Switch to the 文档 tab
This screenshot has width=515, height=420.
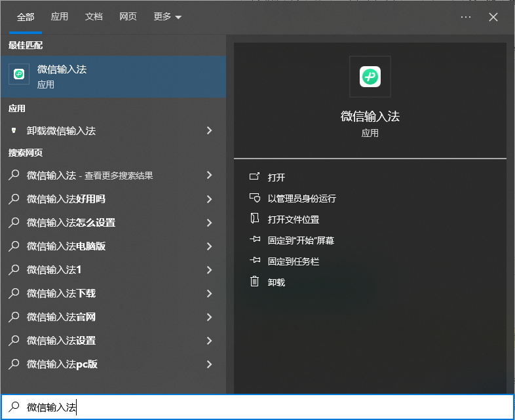click(94, 16)
